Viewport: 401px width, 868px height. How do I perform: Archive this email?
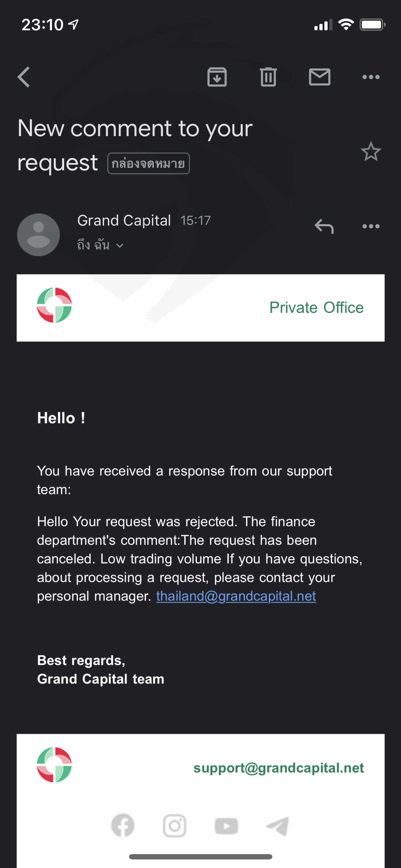[x=217, y=77]
